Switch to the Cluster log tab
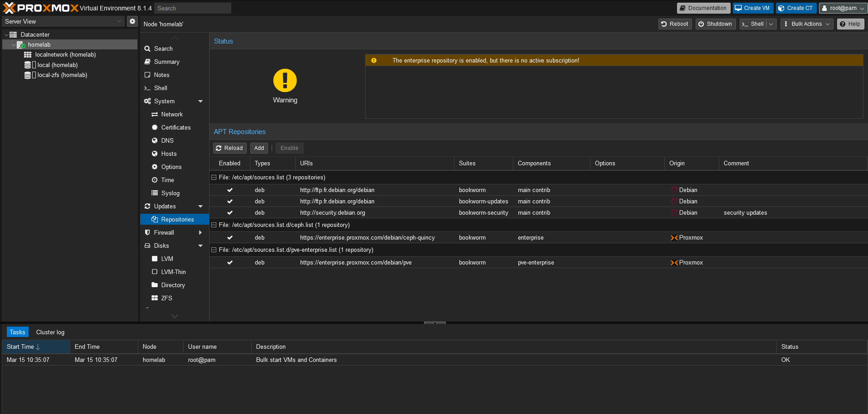 pos(50,332)
